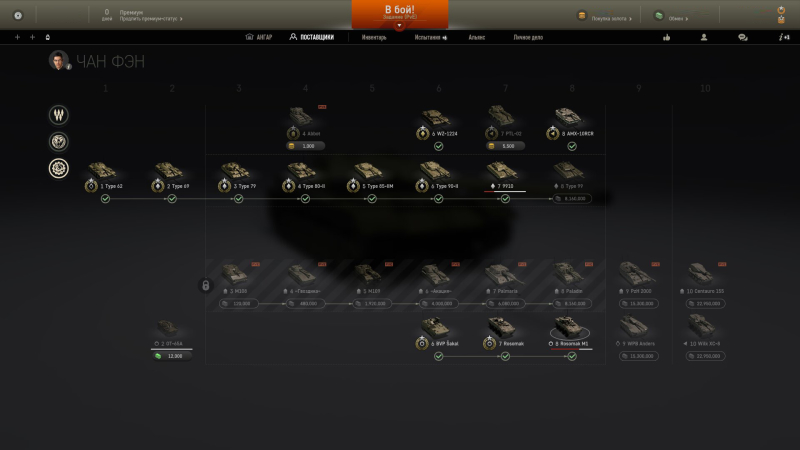Expand the battle mode dropdown arrow under В бой!

pyautogui.click(x=399, y=26)
